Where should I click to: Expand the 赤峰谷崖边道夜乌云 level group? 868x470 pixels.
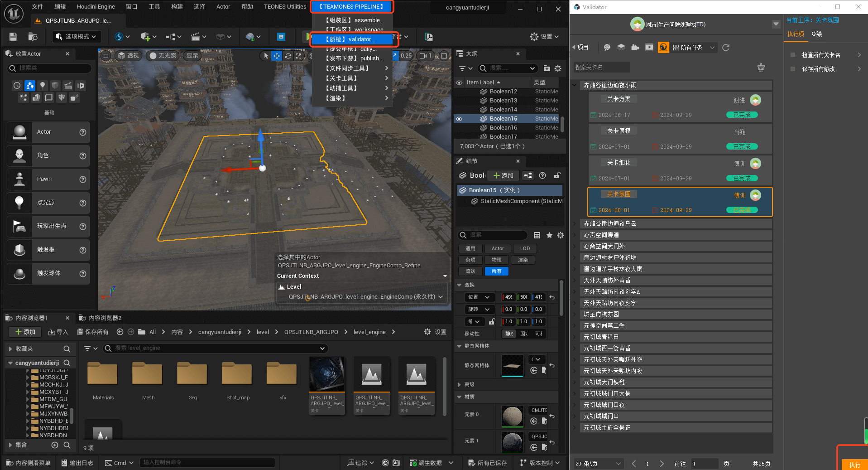click(575, 223)
